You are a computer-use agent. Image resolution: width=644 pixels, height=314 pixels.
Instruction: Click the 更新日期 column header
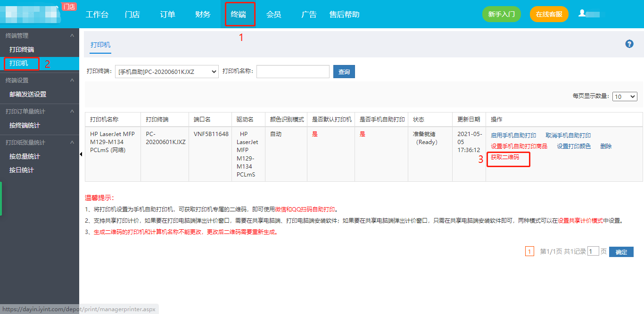coord(469,120)
